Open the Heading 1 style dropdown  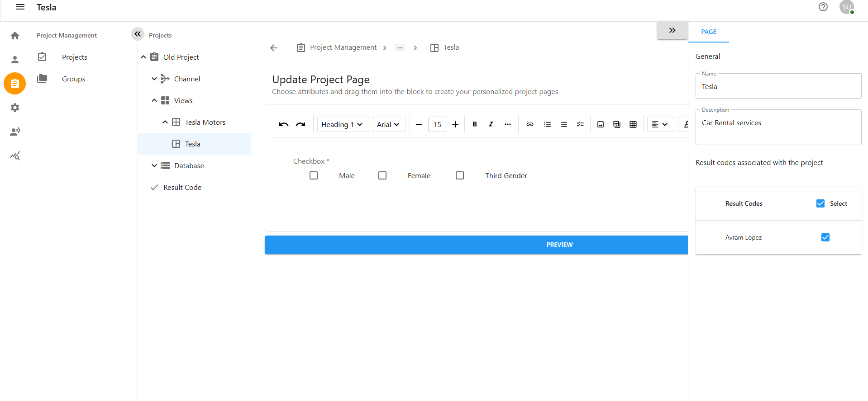343,124
